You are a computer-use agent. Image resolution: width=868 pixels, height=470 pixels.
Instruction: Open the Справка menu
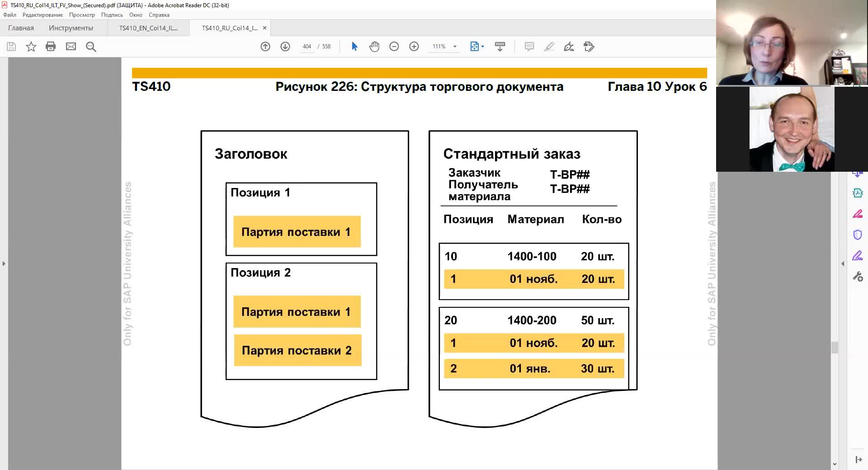click(159, 15)
